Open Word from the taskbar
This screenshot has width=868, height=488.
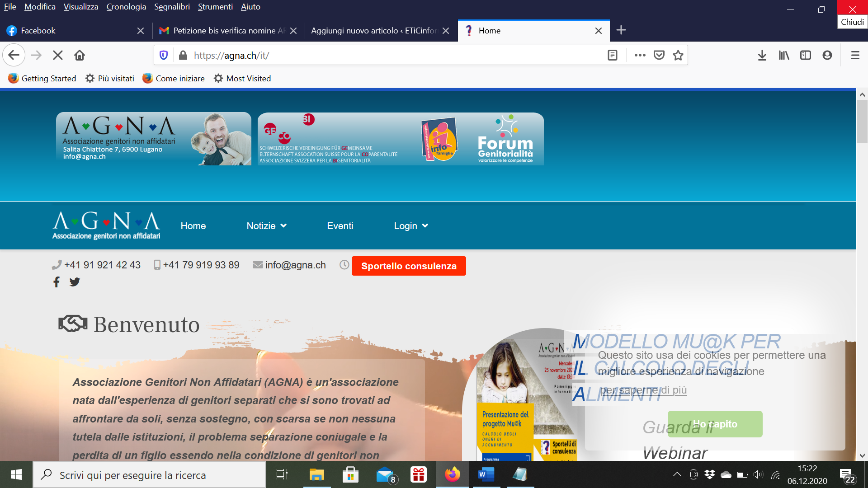(x=486, y=474)
